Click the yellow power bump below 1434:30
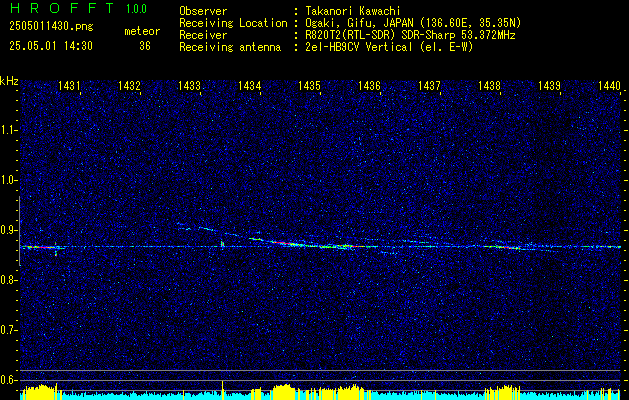Screen dimensions: 629x400 point(284,390)
